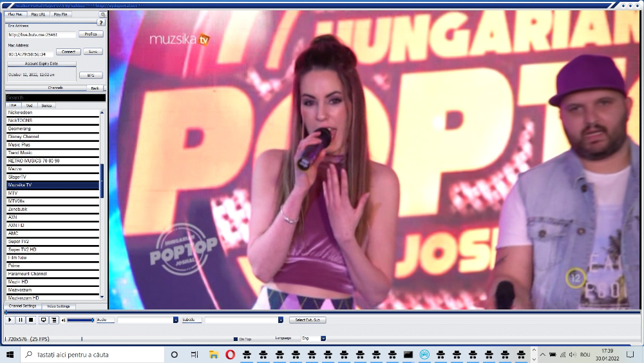Open the help question mark button
Screen dimensions: 644x363
101,23
